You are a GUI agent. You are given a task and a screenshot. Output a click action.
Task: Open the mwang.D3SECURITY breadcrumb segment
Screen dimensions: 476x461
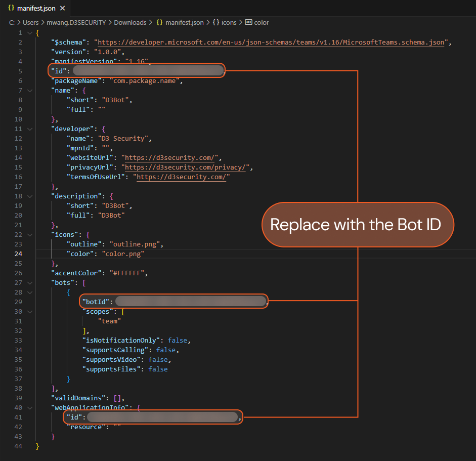(x=76, y=23)
